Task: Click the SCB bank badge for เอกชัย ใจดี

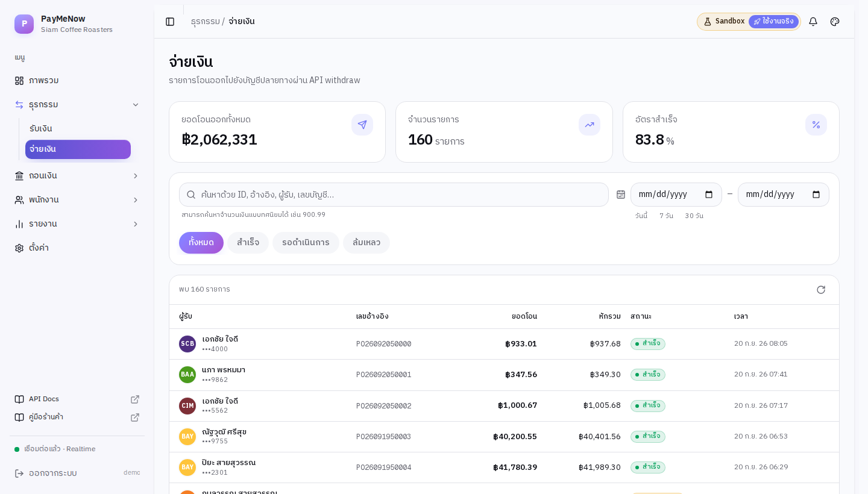Action: coord(187,344)
